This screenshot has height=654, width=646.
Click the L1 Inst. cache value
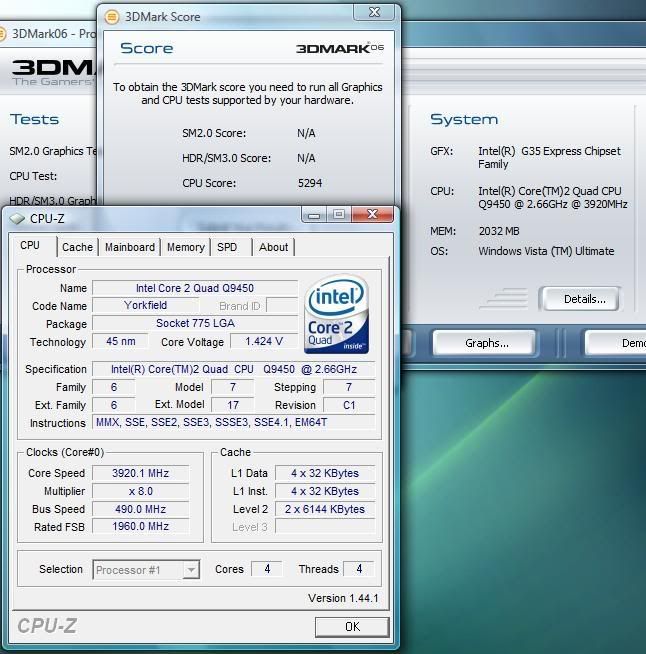click(325, 491)
